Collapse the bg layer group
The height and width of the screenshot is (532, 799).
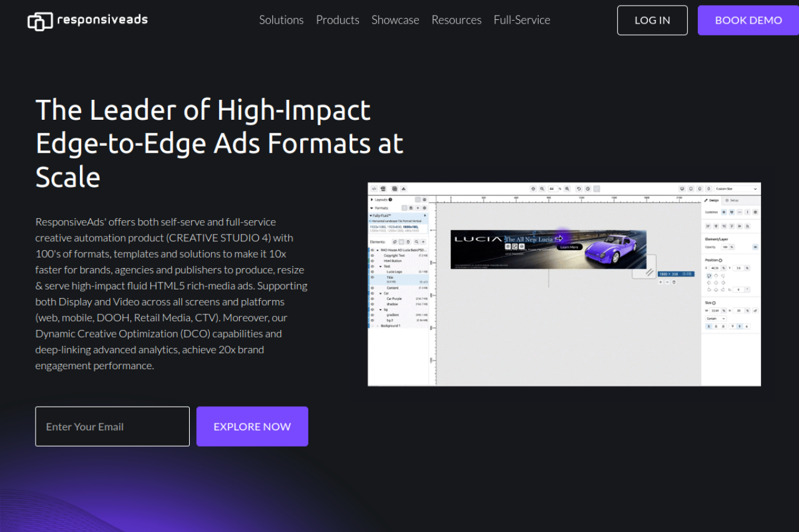[x=381, y=309]
